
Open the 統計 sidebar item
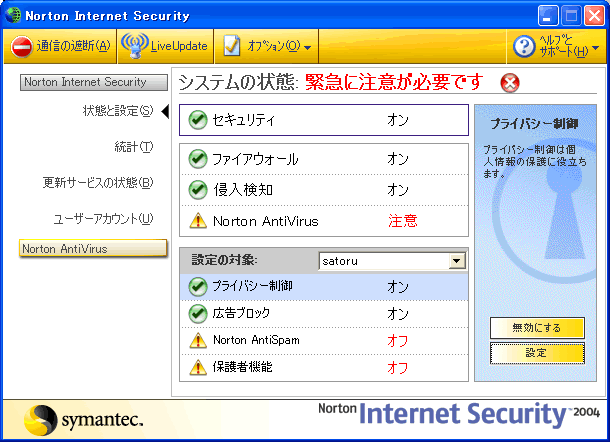pos(134,147)
